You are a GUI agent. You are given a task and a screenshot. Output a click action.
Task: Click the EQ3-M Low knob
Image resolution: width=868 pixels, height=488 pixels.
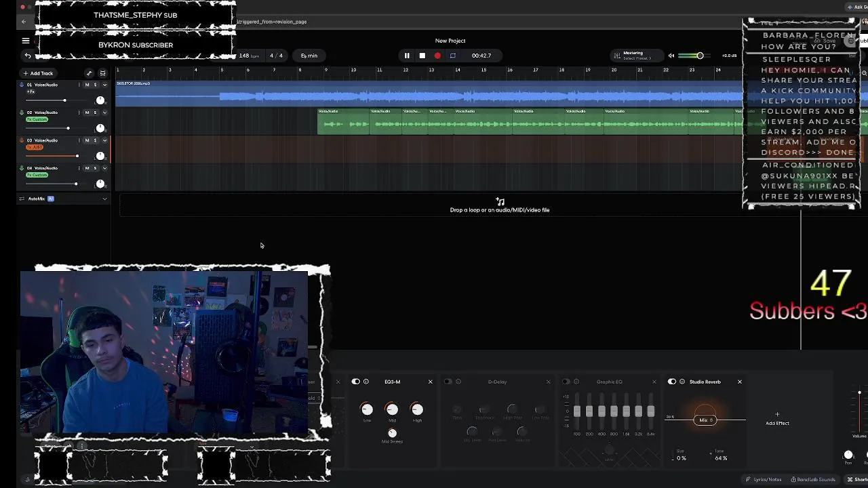(x=367, y=409)
